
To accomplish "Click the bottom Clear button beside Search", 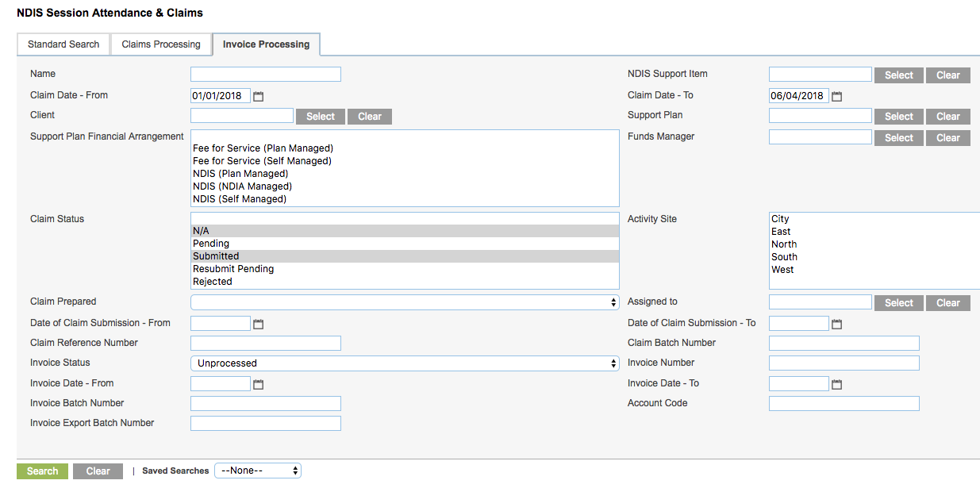I will (98, 471).
